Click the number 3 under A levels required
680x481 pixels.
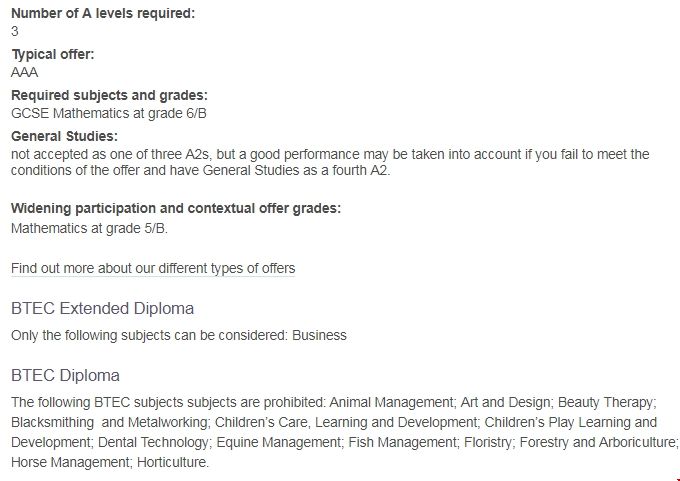click(15, 31)
